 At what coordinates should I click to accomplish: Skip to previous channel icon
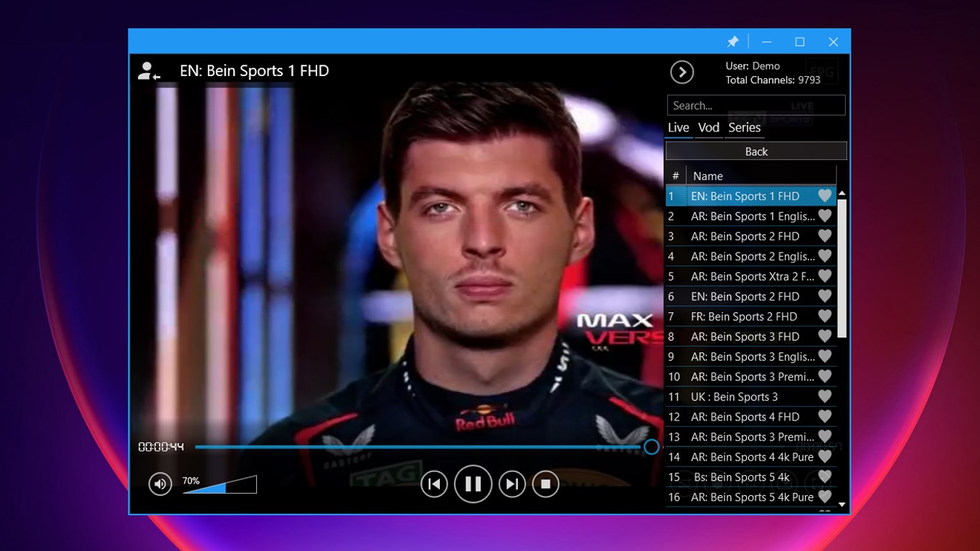pos(434,484)
